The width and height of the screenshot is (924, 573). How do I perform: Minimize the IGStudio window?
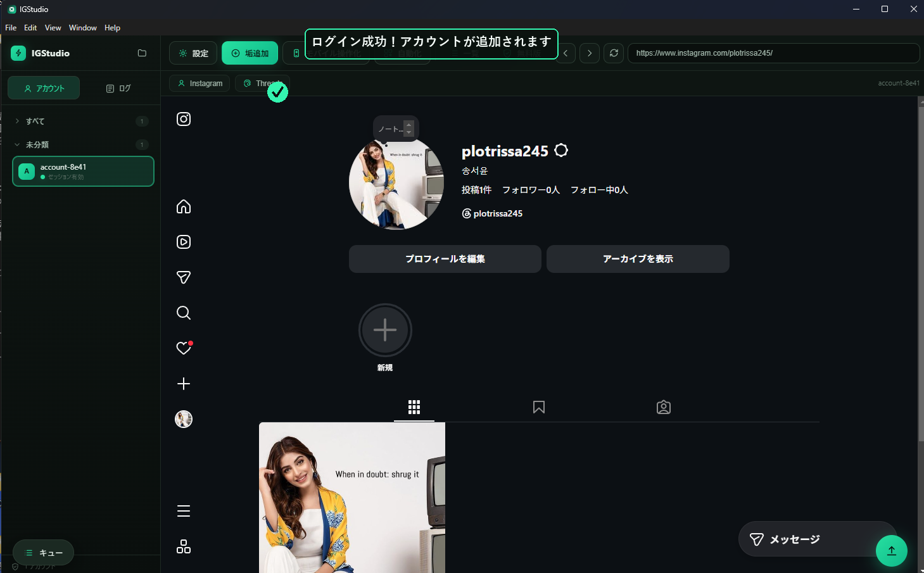point(856,9)
